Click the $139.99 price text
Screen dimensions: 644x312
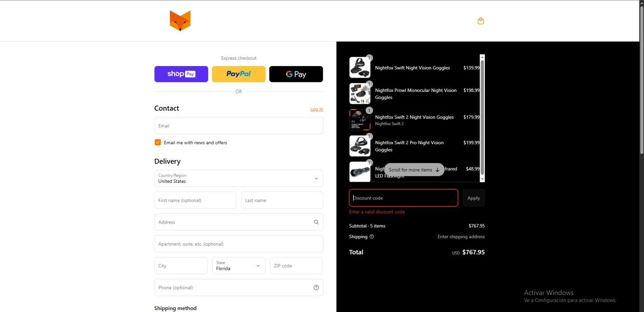[471, 68]
